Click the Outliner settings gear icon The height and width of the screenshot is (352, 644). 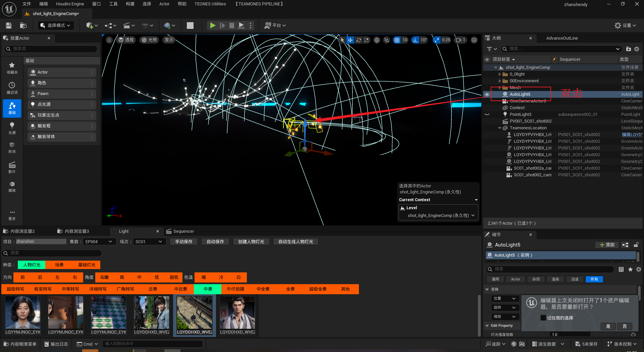(637, 49)
